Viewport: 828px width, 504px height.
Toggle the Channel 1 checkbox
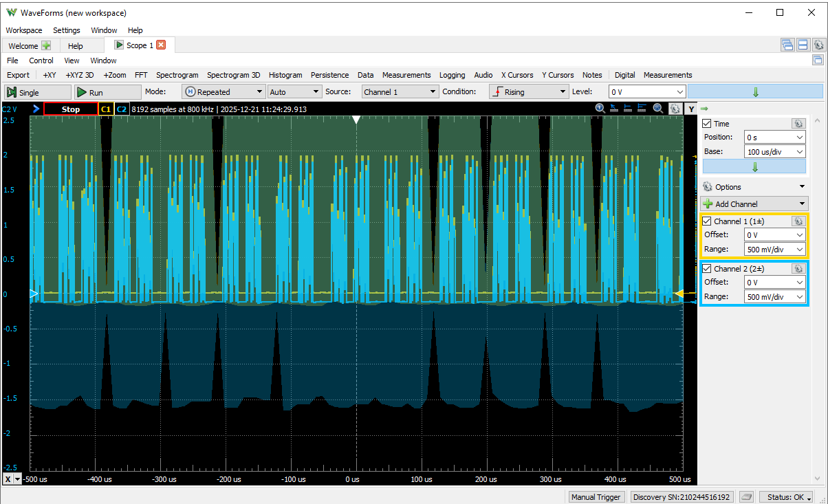(x=707, y=221)
